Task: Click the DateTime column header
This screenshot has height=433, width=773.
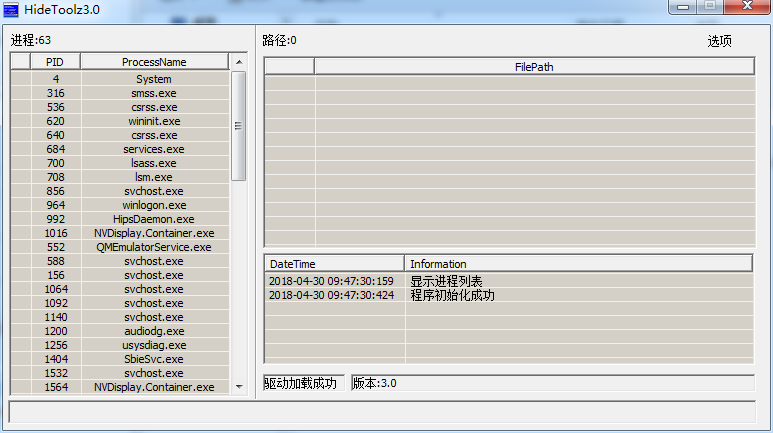Action: [334, 264]
